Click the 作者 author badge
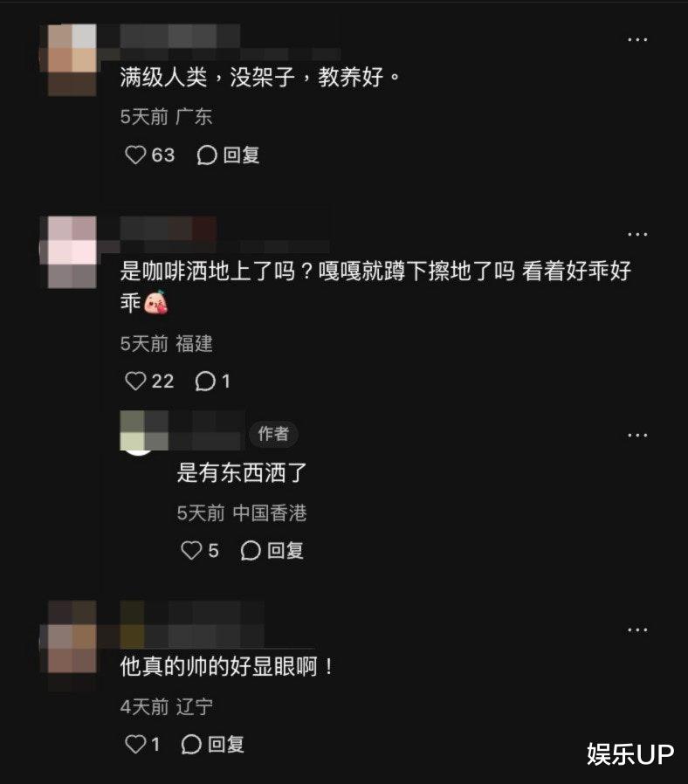This screenshot has width=688, height=784. (273, 434)
